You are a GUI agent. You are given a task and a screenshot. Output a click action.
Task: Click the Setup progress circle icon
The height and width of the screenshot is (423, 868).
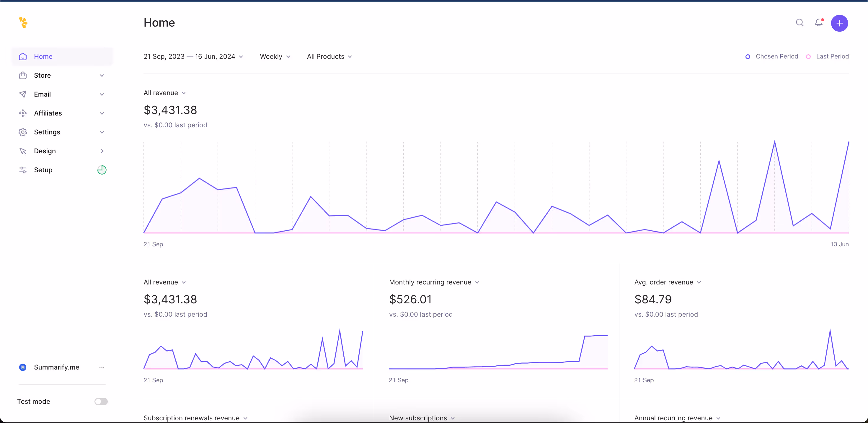point(102,170)
